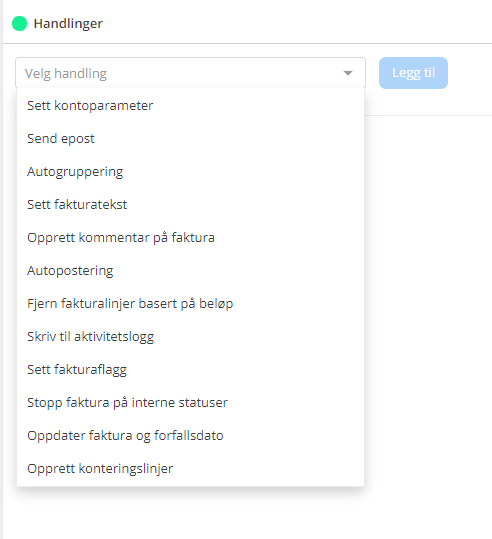This screenshot has height=539, width=492.
Task: Select Sett fakturaflagg from list
Action: pyautogui.click(x=190, y=370)
